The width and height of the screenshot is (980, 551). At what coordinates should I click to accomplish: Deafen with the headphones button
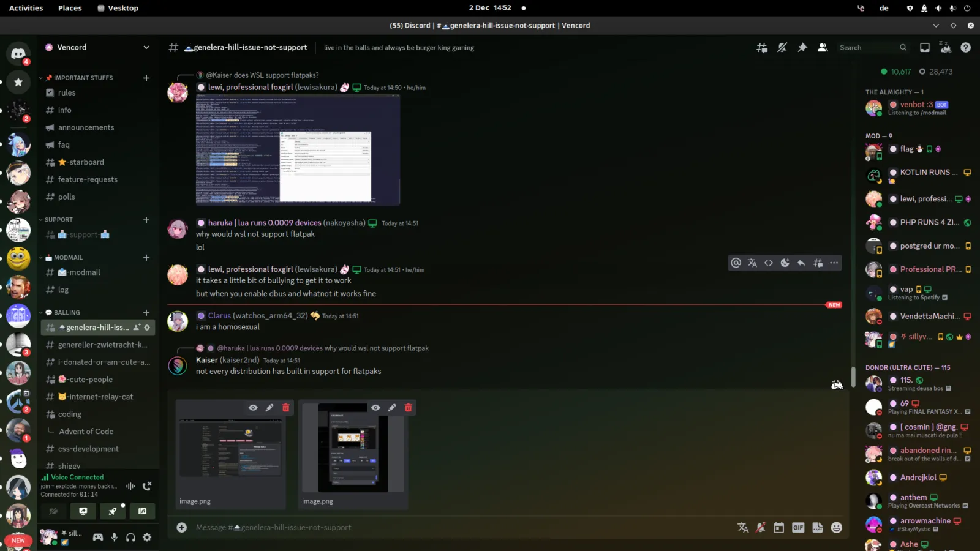tap(130, 538)
